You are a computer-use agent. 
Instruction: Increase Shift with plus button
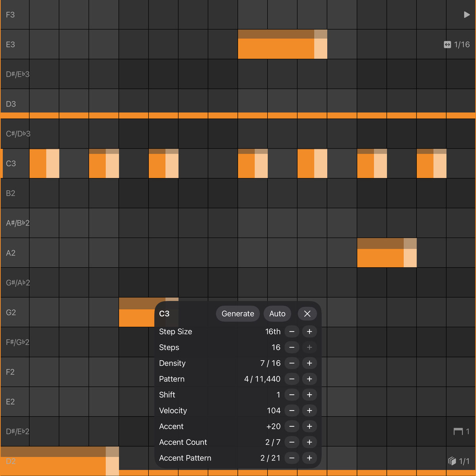(x=309, y=395)
